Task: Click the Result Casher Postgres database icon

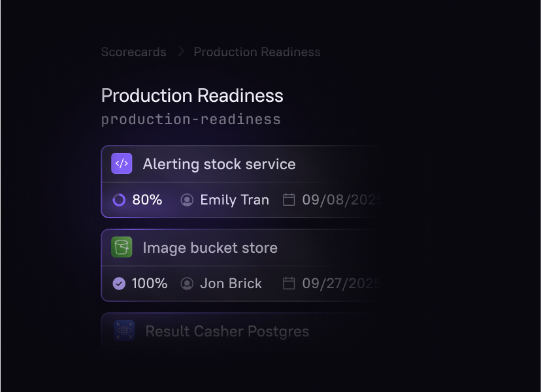Action: click(x=124, y=331)
